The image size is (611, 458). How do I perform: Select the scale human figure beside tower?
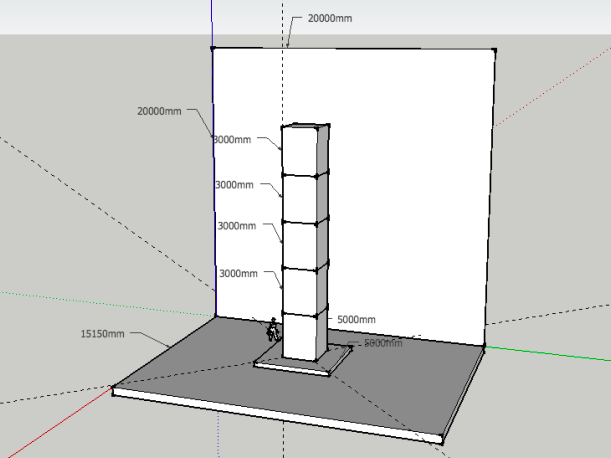click(273, 330)
